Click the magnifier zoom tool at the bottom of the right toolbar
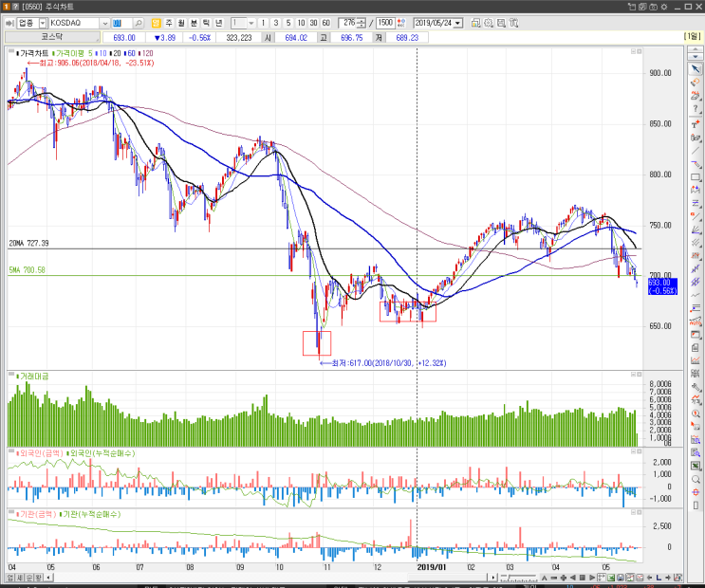705x588 pixels. pyautogui.click(x=696, y=479)
